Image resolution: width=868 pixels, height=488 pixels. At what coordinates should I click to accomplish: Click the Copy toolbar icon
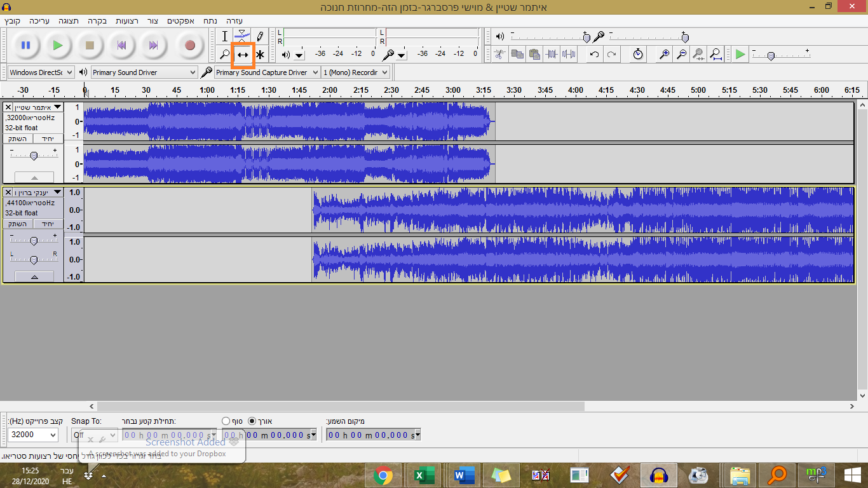(517, 54)
